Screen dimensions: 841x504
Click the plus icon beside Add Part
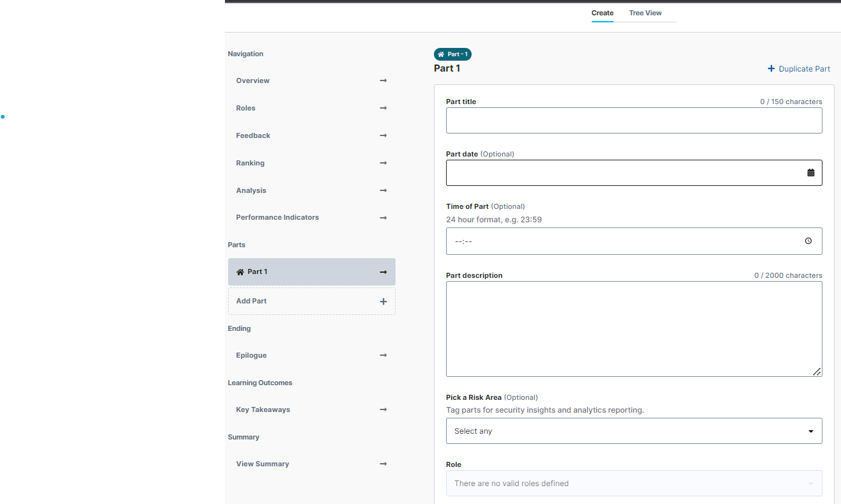[383, 302]
